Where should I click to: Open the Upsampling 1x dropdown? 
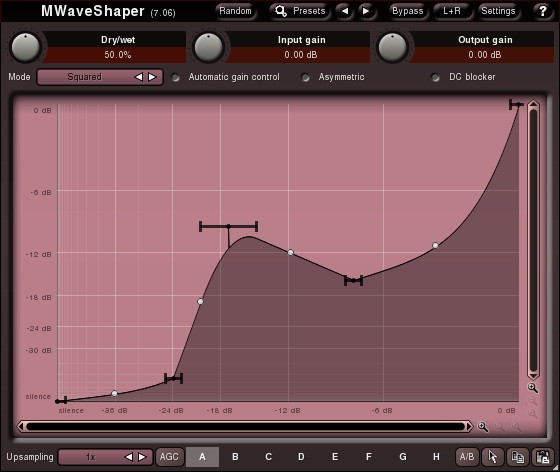coord(106,457)
